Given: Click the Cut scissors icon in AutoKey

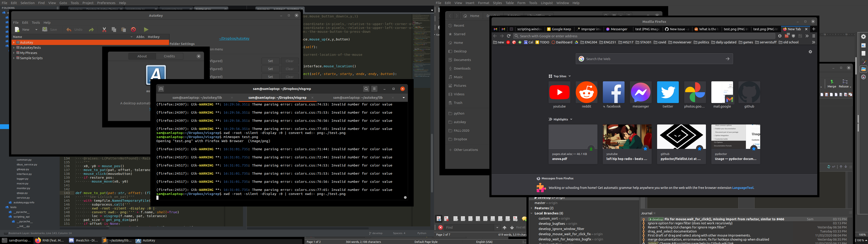Looking at the screenshot, I should tap(104, 30).
